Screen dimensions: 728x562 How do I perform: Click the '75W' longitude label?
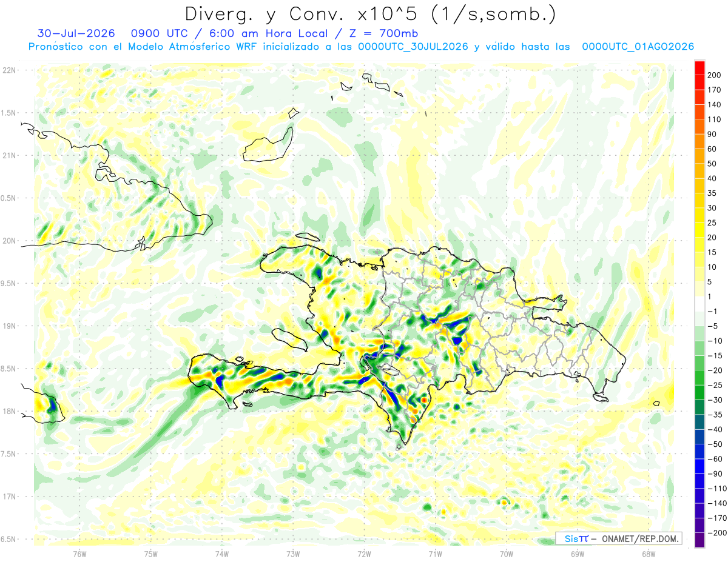click(151, 554)
